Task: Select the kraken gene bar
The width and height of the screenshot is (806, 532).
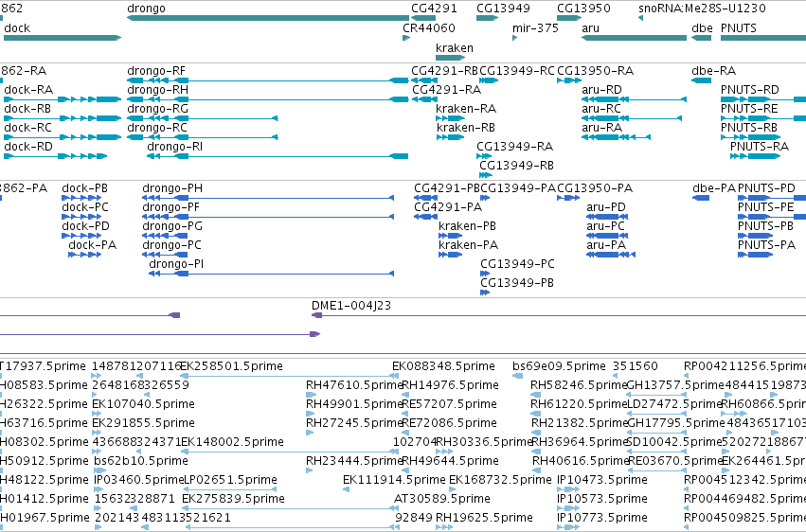Action: click(x=450, y=58)
